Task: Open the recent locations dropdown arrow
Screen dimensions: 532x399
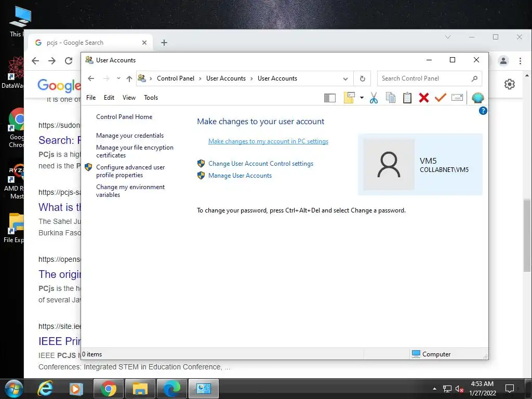Action: pos(118,78)
